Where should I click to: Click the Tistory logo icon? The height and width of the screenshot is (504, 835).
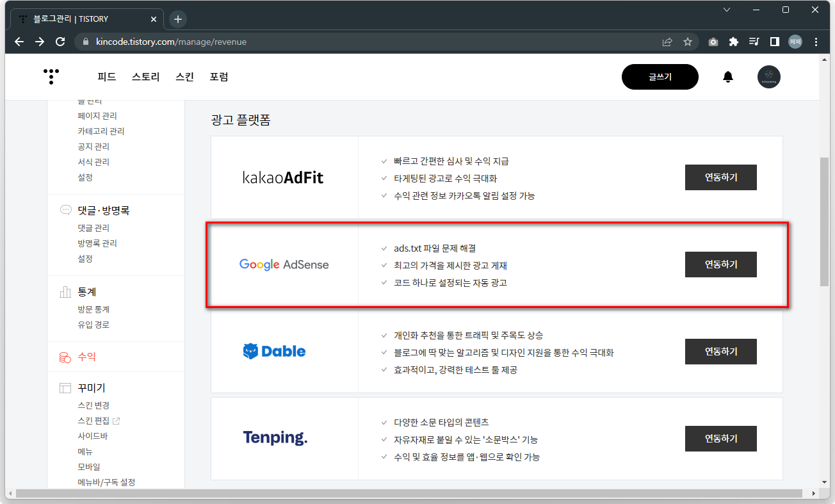click(51, 76)
